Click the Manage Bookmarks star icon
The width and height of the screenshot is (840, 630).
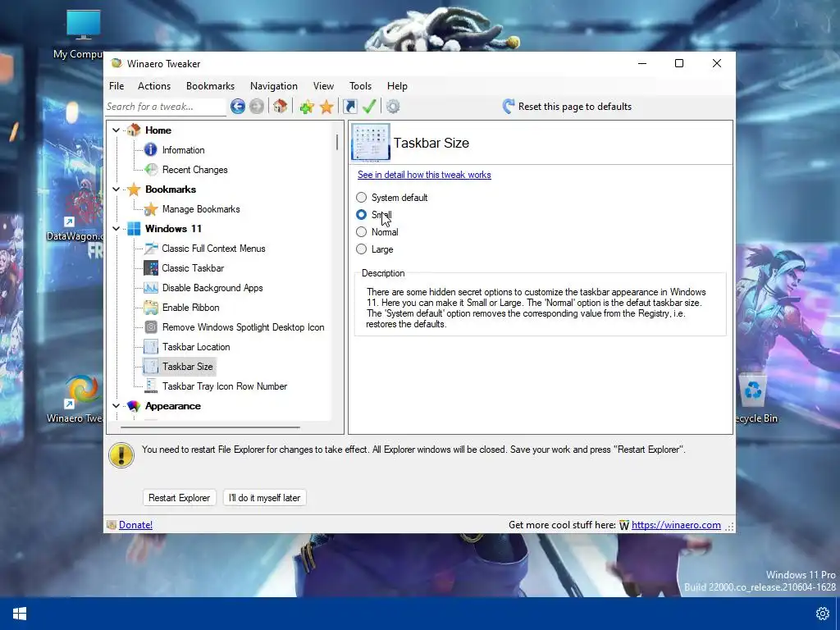click(x=151, y=209)
